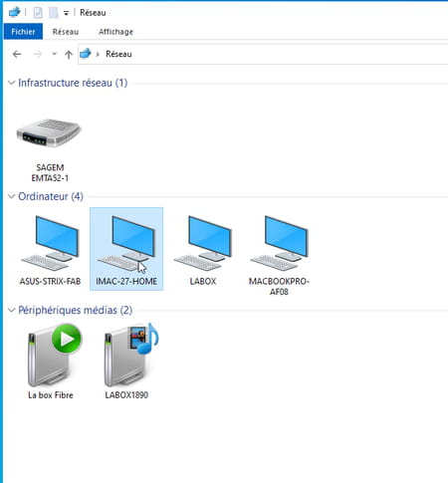Click the Réseau address bar field
This screenshot has width=448, height=483.
coord(263,54)
